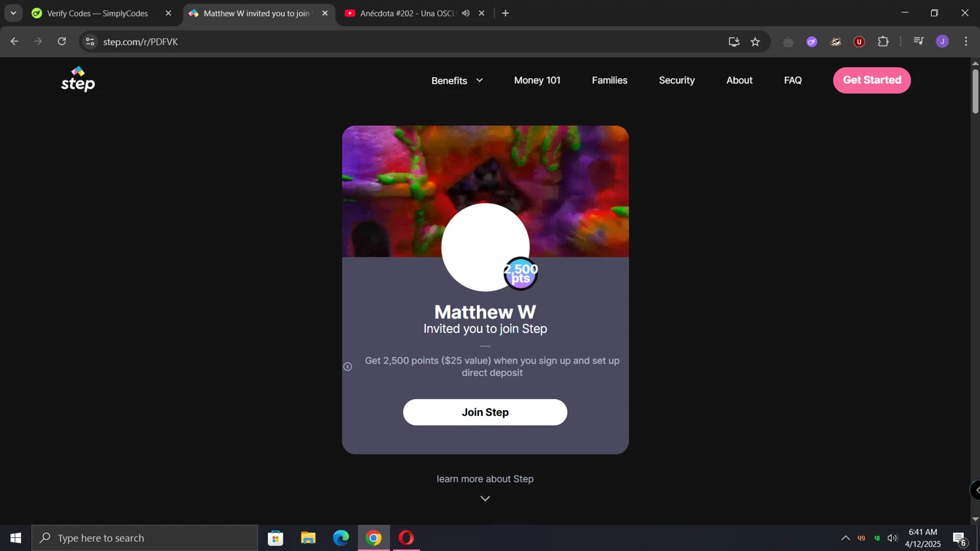This screenshot has height=551, width=980.
Task: Open the uBlock red shield extension
Action: tap(859, 42)
